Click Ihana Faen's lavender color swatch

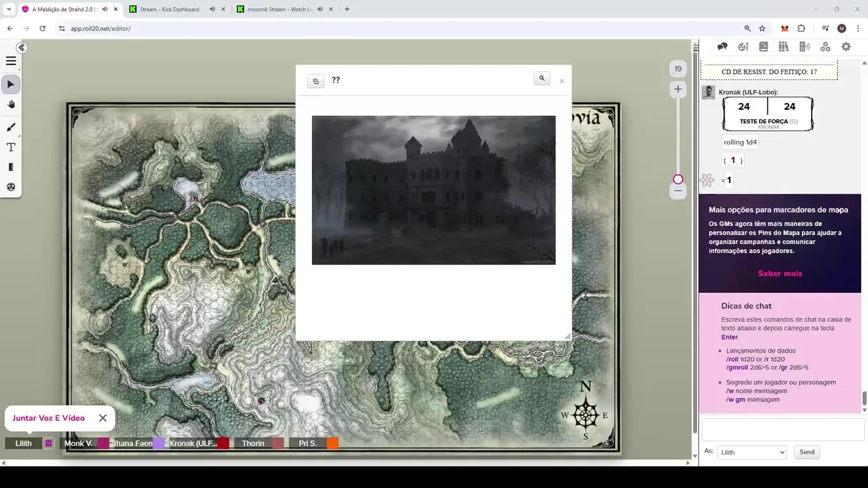click(x=159, y=443)
